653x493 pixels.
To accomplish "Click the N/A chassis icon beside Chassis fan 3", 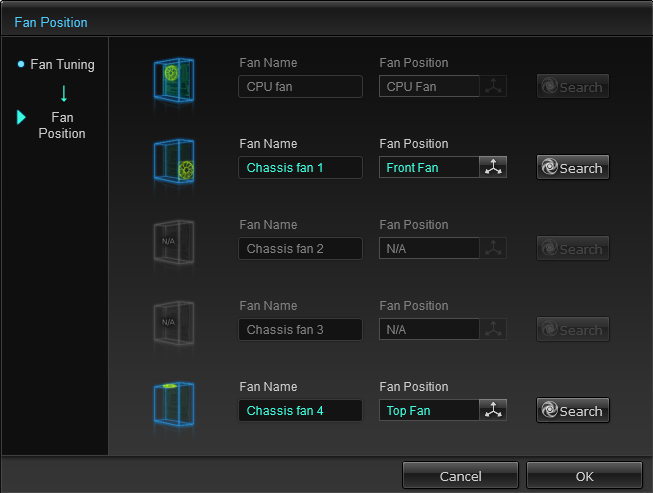I will coord(174,324).
